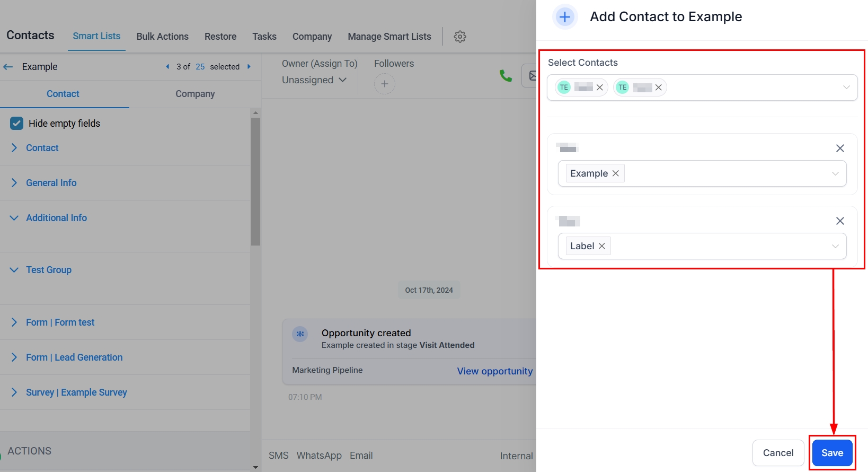Viewport: 868px width, 472px height.
Task: Remove the Label tag chip
Action: tap(601, 246)
